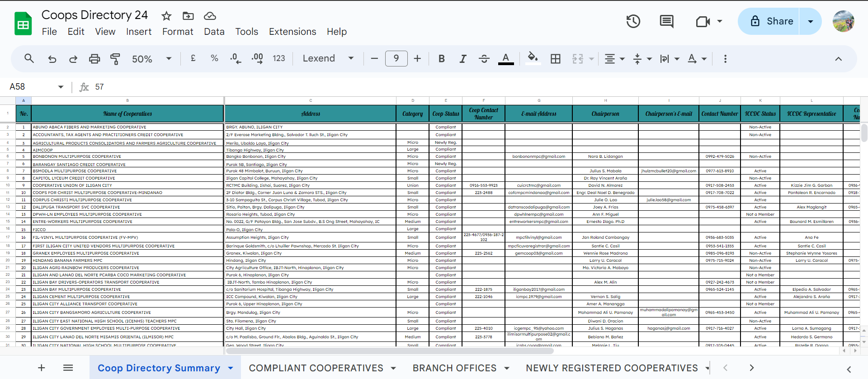Switch to BRANCH OFFICES sheet tab
The image size is (868, 379).
click(454, 368)
